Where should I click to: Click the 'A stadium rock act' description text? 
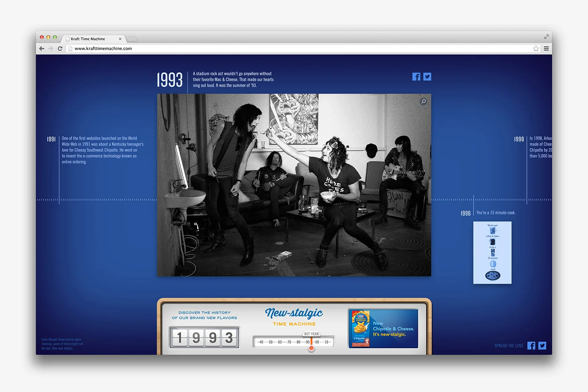pos(233,79)
